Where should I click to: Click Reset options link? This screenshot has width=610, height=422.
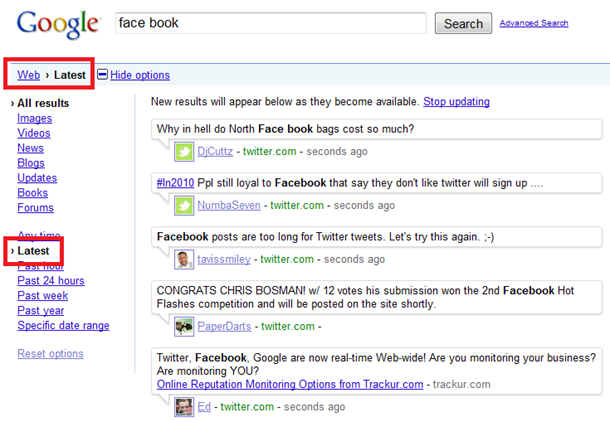coord(50,354)
